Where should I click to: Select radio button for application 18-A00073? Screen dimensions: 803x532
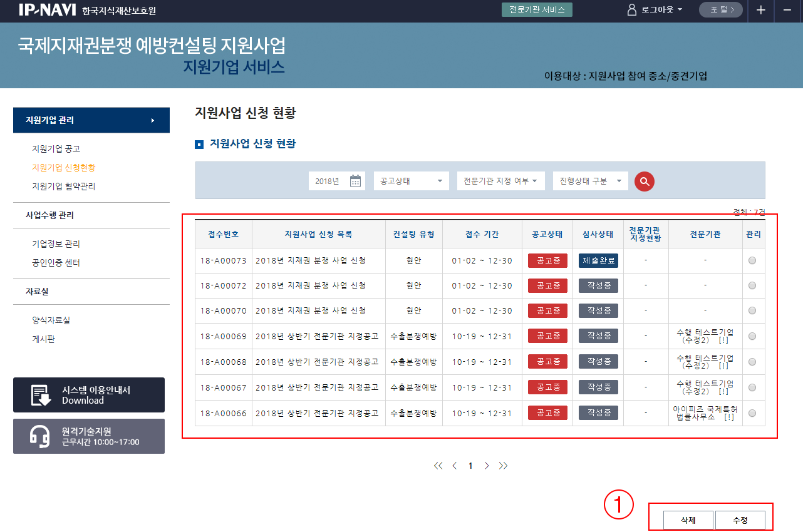pyautogui.click(x=752, y=260)
